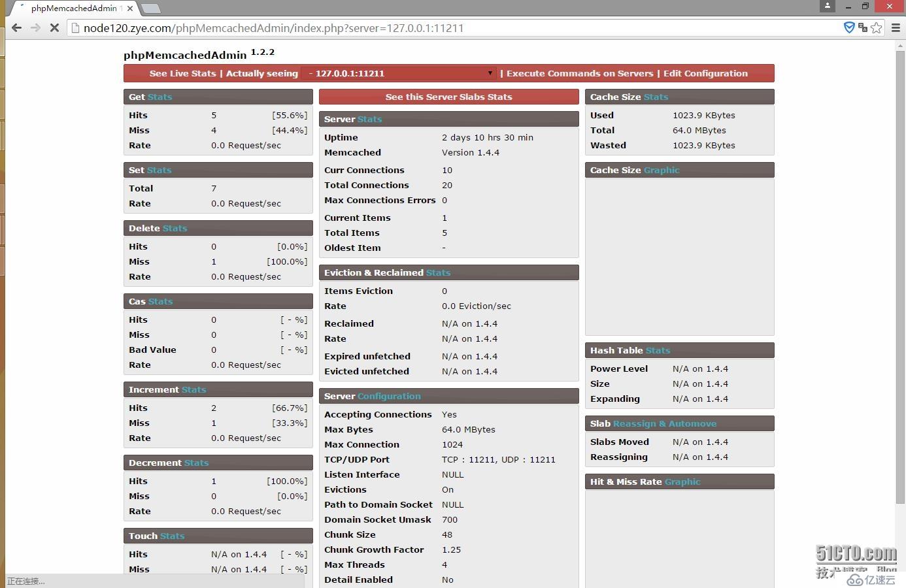Select the phpMemcachedAdmin browser tab
The height and width of the screenshot is (588, 906).
coord(73,8)
